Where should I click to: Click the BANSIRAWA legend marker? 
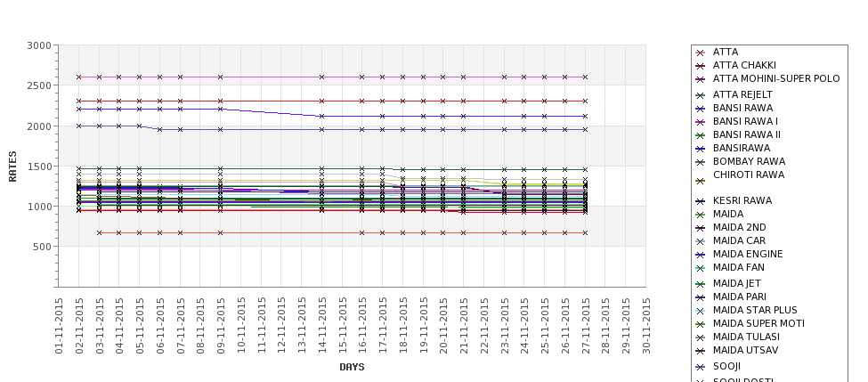[x=701, y=149]
